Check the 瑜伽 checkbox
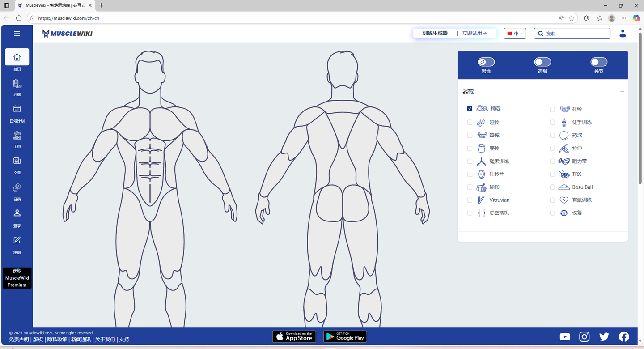Viewport: 644px width, 349px height. (x=470, y=187)
